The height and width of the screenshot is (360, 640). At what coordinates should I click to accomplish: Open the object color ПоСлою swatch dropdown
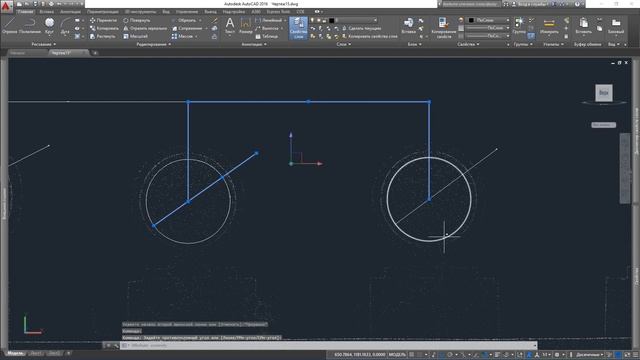pyautogui.click(x=488, y=20)
